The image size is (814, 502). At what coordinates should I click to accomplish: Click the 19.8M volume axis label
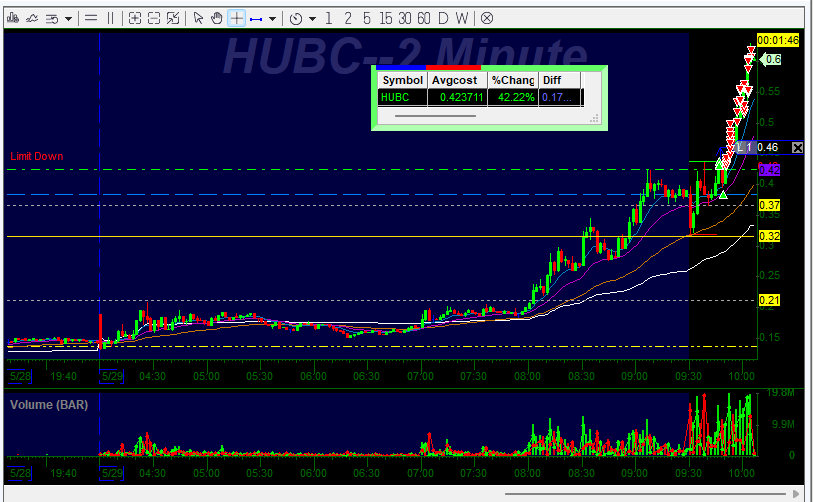[x=780, y=393]
